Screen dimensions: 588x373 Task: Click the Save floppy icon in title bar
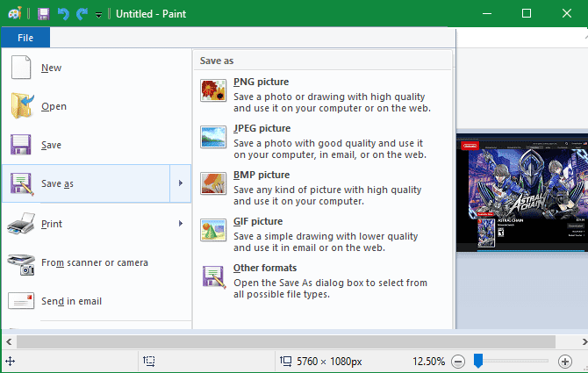(44, 14)
